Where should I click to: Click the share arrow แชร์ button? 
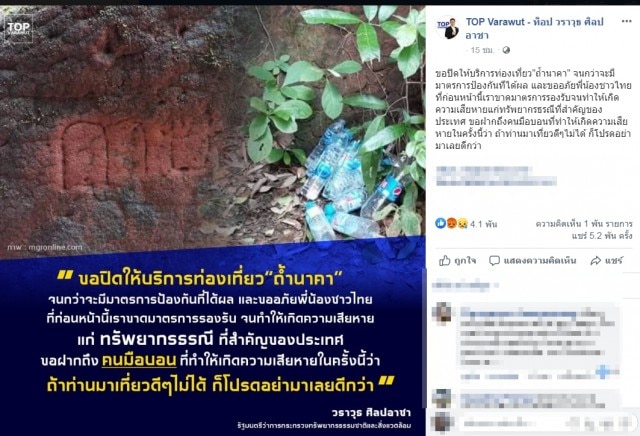tap(607, 260)
